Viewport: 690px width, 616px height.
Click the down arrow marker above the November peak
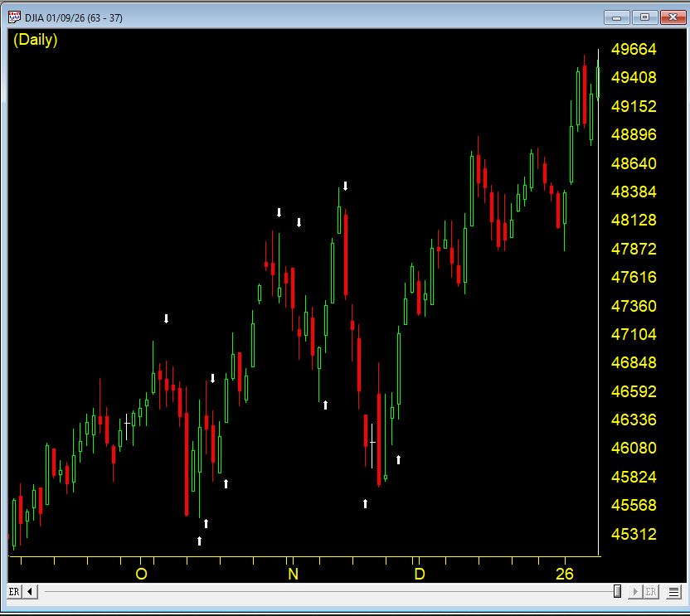346,186
